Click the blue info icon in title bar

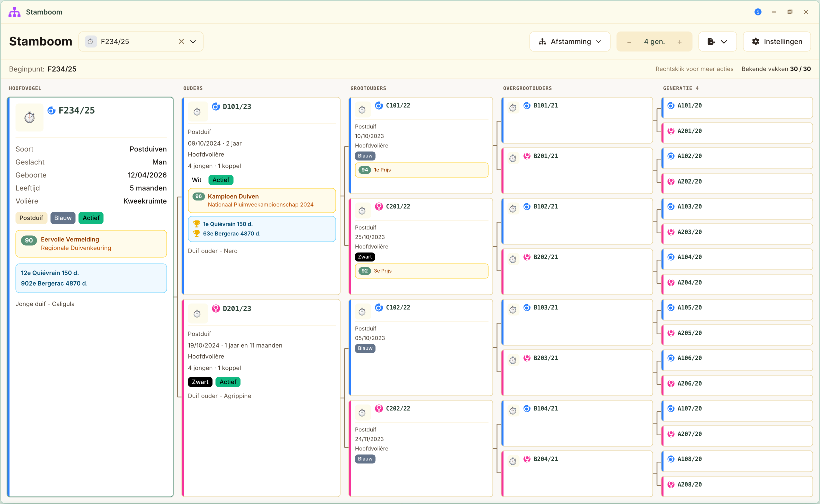tap(758, 12)
